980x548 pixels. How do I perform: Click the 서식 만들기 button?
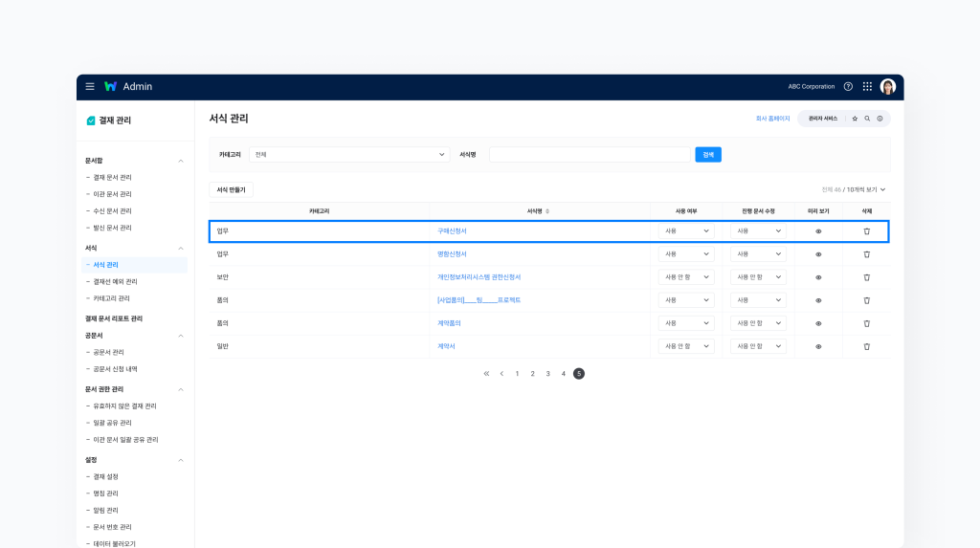(x=231, y=189)
